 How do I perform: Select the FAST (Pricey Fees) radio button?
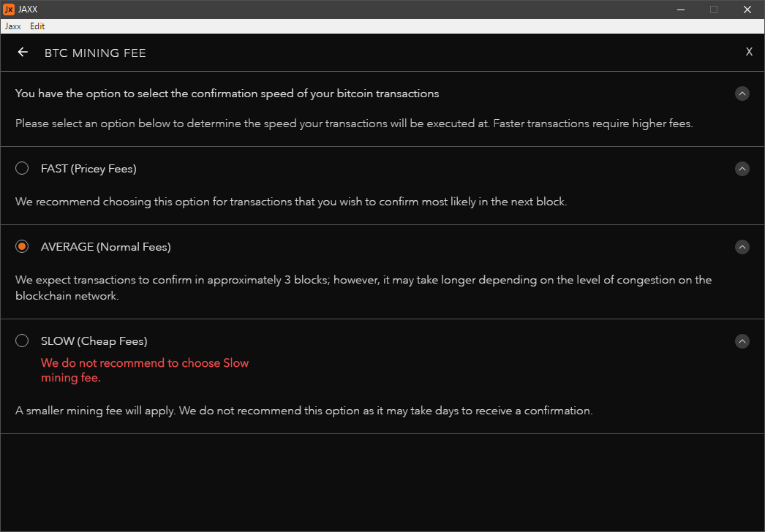[22, 168]
